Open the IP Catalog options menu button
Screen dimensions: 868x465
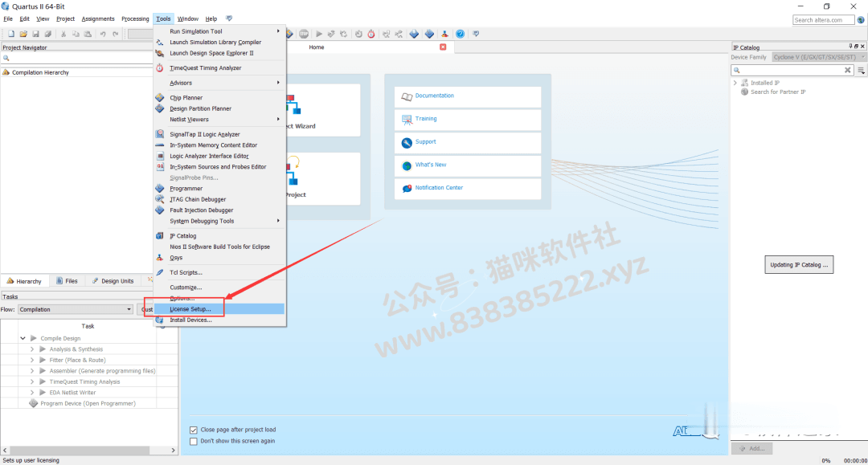click(862, 70)
